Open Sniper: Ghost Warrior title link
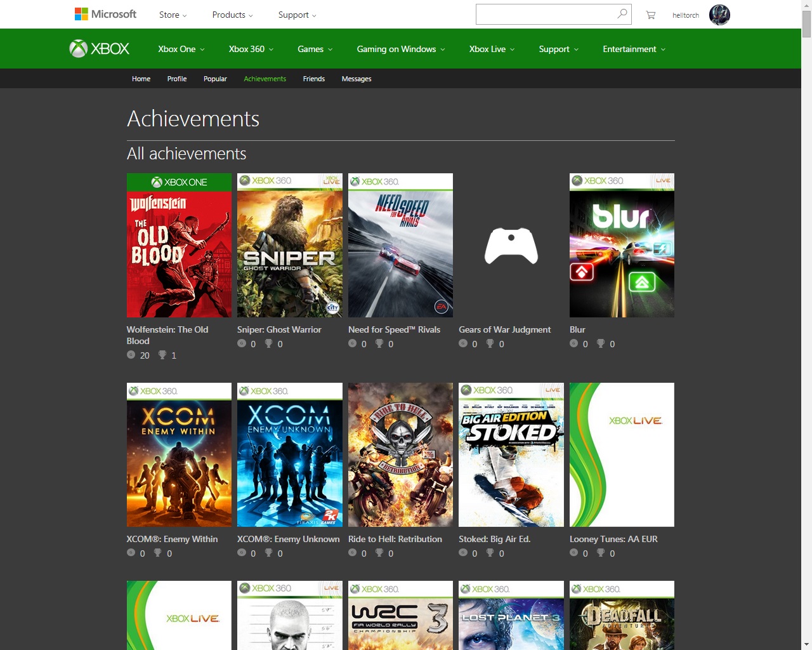Viewport: 812px width, 650px height. [279, 329]
